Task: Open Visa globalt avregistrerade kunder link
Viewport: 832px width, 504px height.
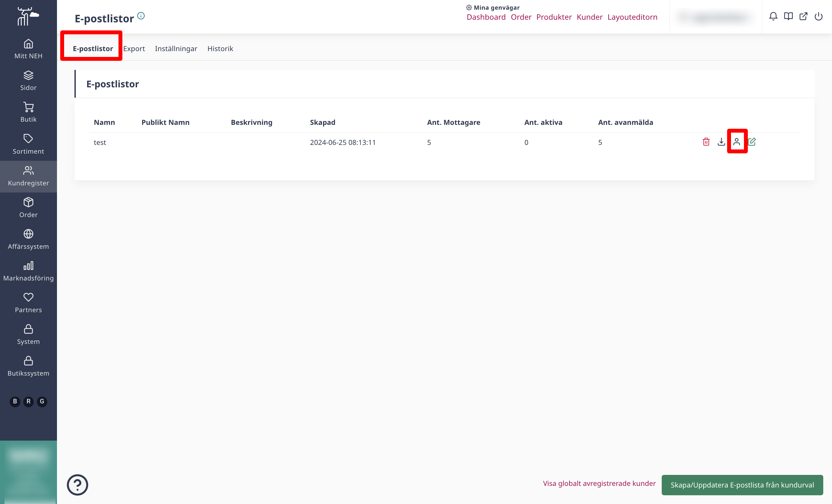Action: pyautogui.click(x=599, y=483)
